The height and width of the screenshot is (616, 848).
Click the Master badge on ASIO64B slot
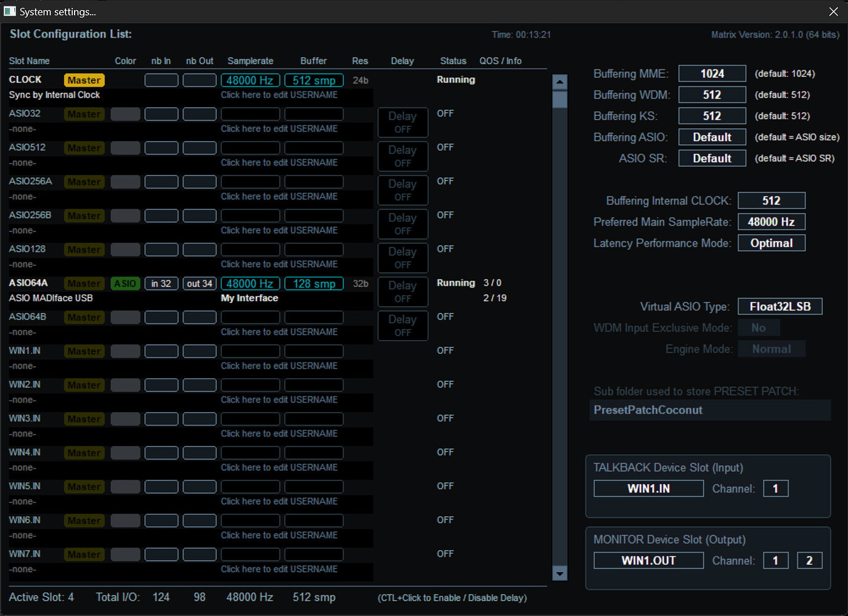pos(84,317)
